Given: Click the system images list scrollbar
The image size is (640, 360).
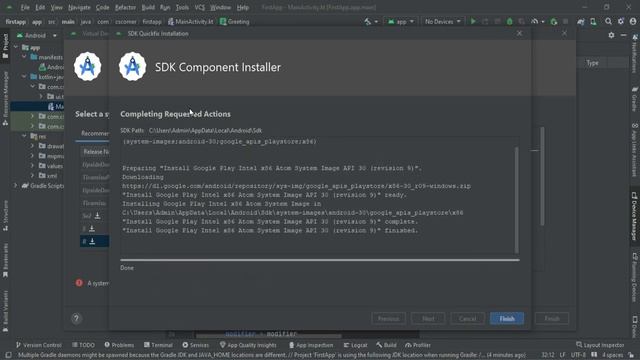Looking at the screenshot, I should (542, 176).
